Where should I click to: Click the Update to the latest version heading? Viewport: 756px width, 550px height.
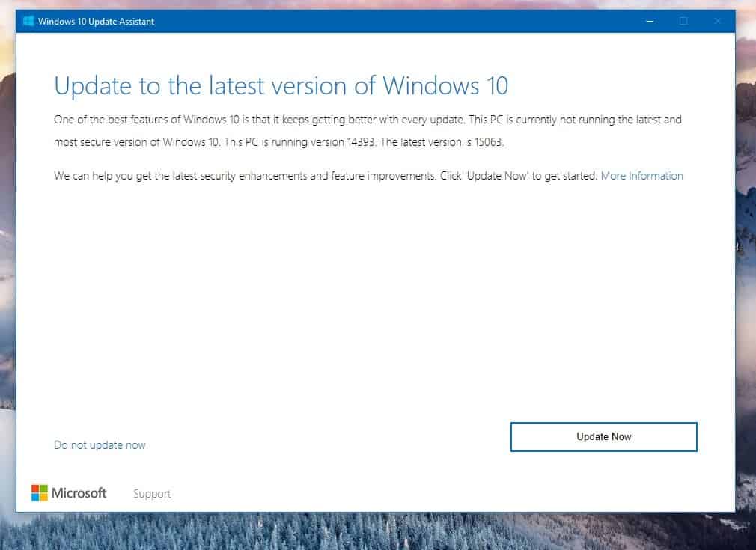coord(281,86)
